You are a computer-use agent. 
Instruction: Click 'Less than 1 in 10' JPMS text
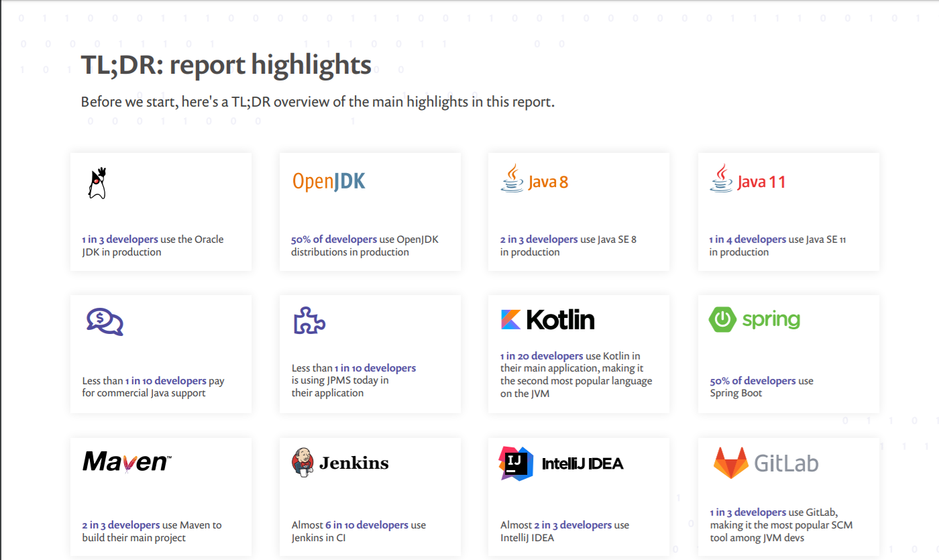click(353, 380)
